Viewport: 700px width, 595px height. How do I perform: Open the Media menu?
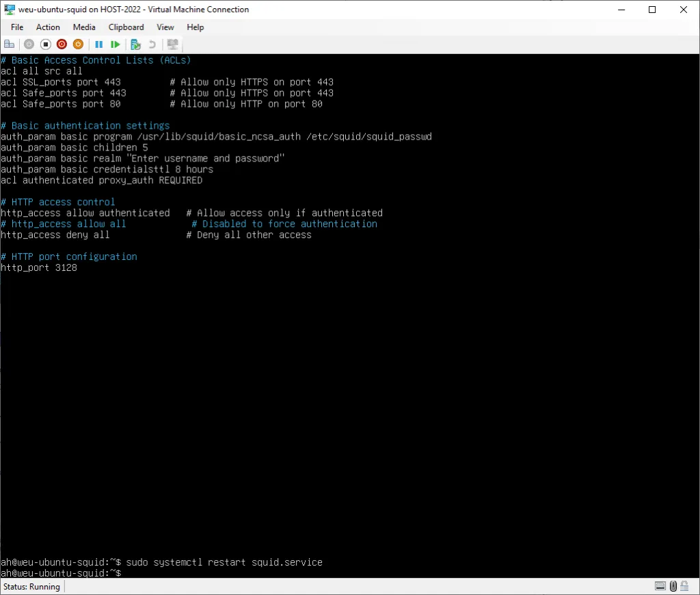click(84, 27)
